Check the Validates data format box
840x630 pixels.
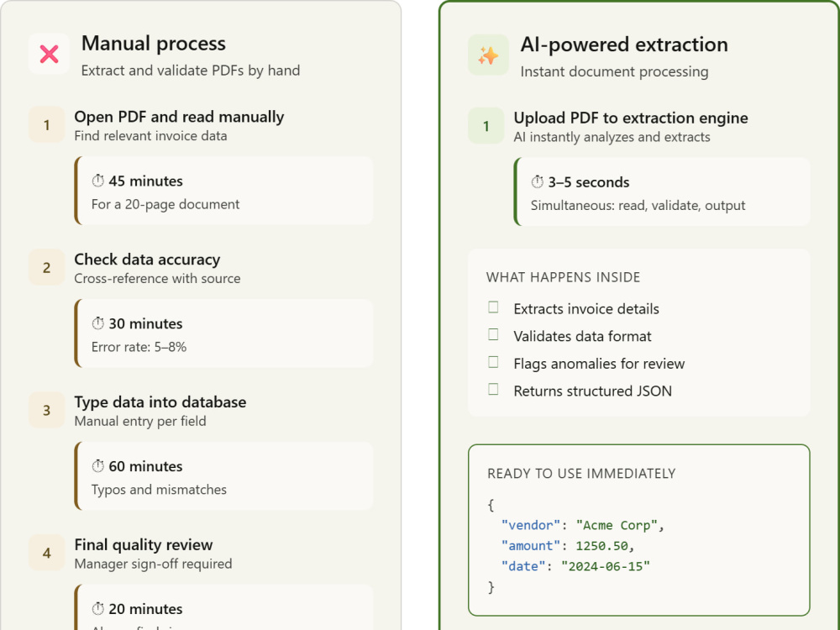493,334
